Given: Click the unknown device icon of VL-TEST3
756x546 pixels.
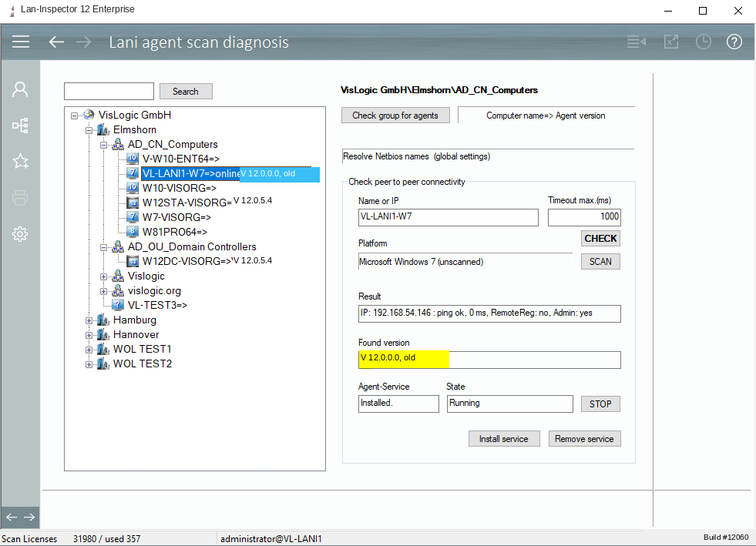Looking at the screenshot, I should (118, 304).
